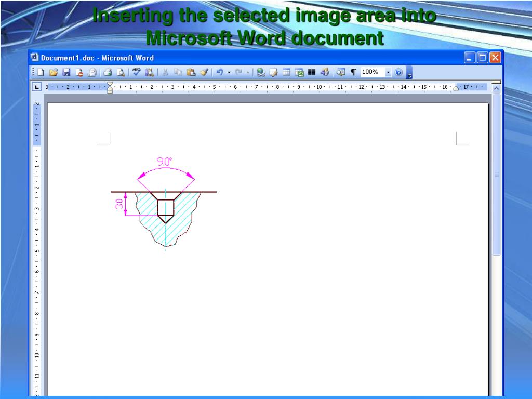Screen dimensions: 532x399
Task: Save the document with floppy disk icon
Action: (66, 72)
